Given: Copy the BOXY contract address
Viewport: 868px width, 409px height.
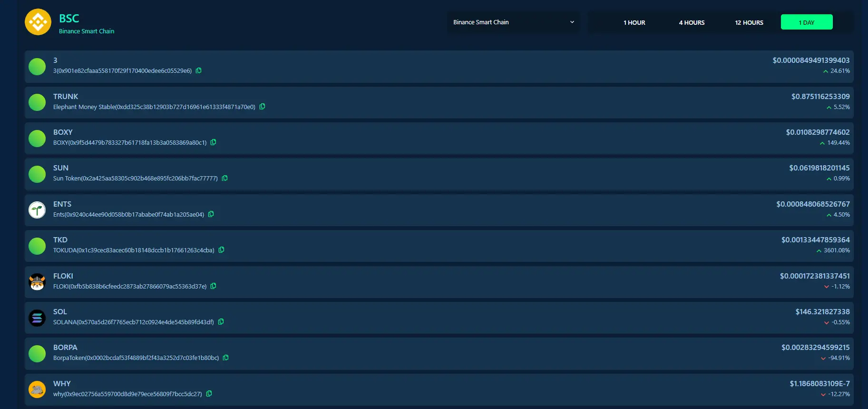Looking at the screenshot, I should pyautogui.click(x=214, y=142).
